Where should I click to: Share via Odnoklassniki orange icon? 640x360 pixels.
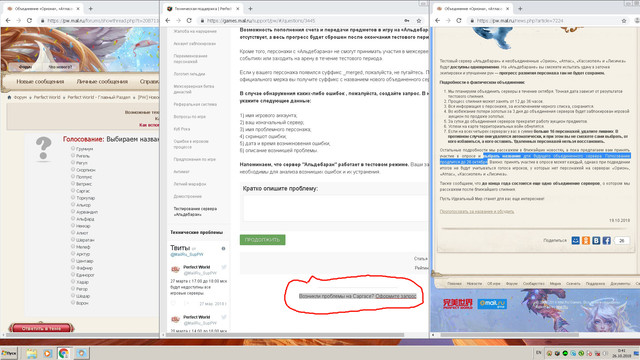click(x=586, y=240)
